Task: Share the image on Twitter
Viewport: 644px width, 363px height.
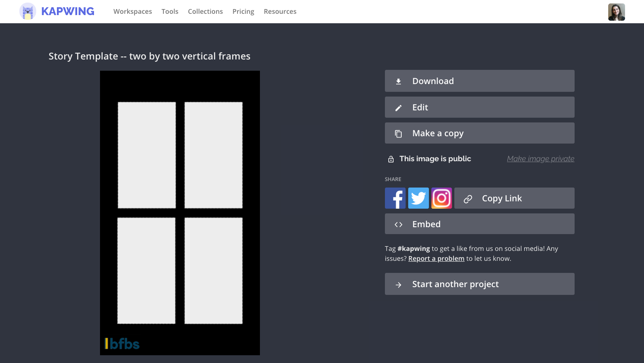Action: click(x=419, y=198)
